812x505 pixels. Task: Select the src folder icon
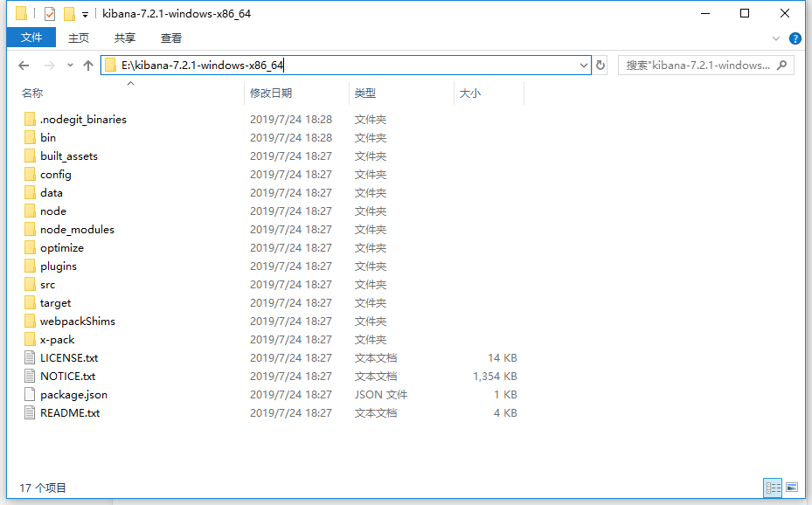tap(30, 285)
